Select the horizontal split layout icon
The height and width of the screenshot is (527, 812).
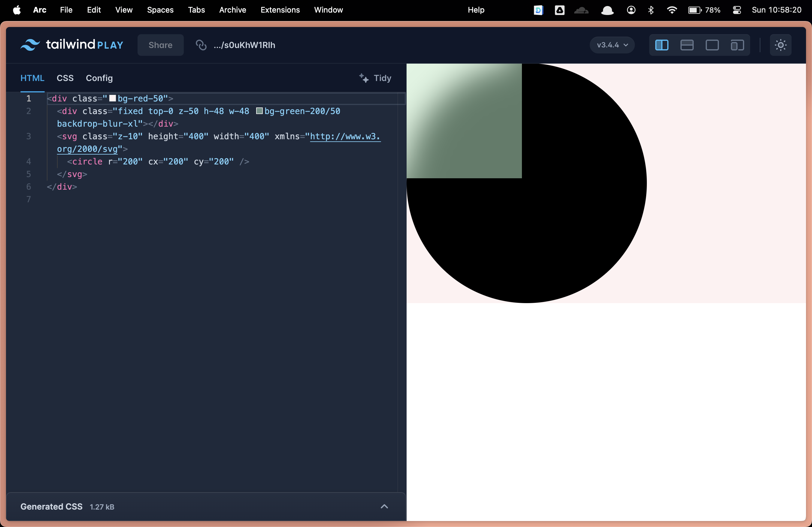(x=687, y=45)
